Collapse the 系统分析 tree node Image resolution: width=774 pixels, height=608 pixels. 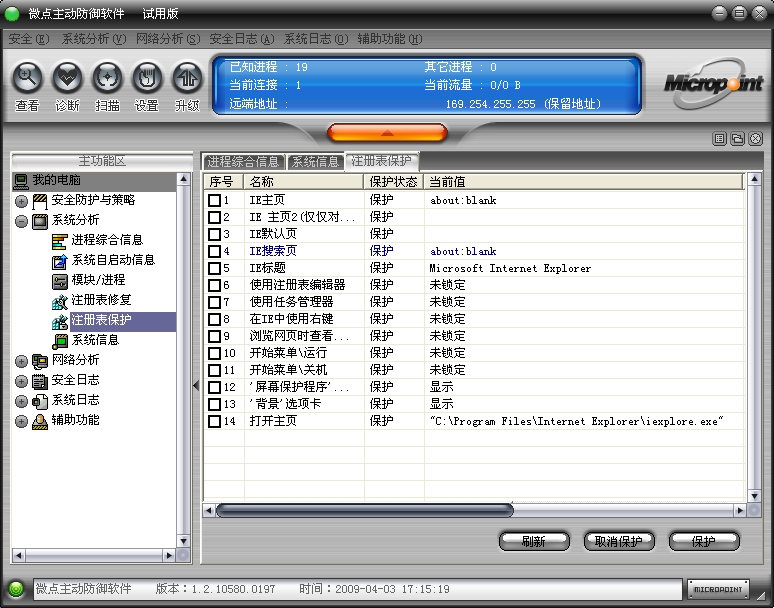click(x=21, y=221)
